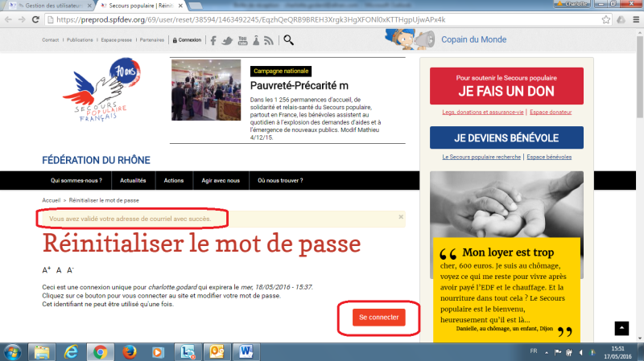This screenshot has height=361, width=644.
Task: Open the Qui sommes-nous ? menu
Action: pyautogui.click(x=76, y=180)
